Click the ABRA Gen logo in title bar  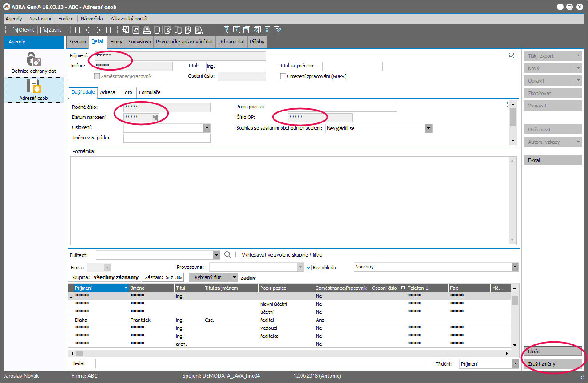[x=7, y=7]
